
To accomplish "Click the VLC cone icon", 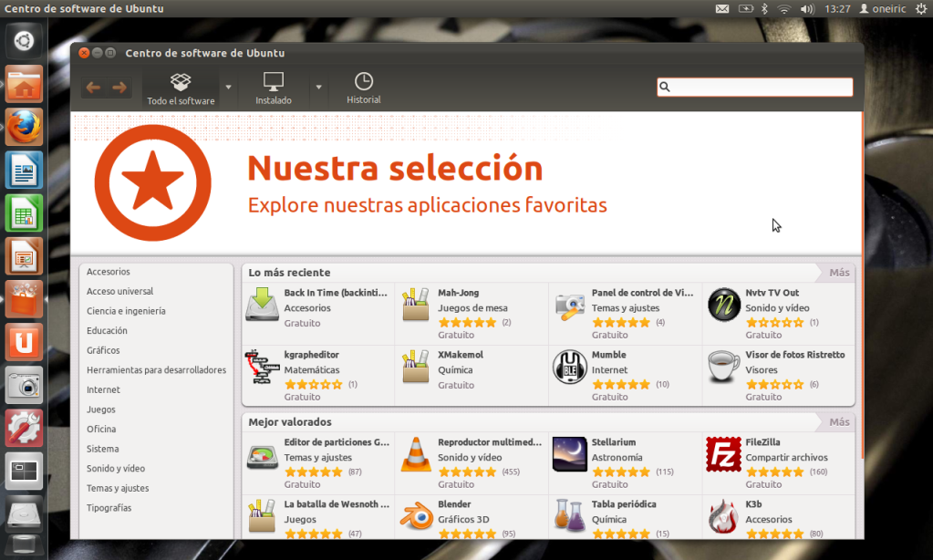I will point(416,454).
